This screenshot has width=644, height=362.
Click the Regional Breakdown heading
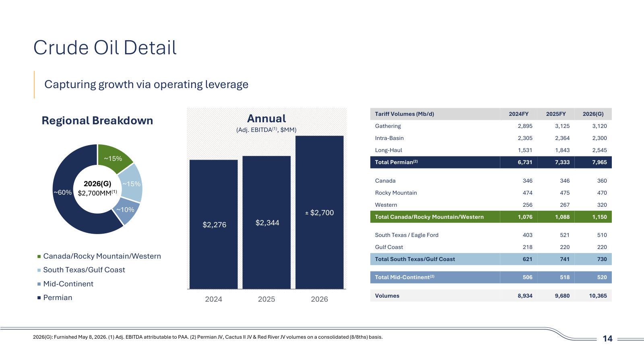point(97,120)
